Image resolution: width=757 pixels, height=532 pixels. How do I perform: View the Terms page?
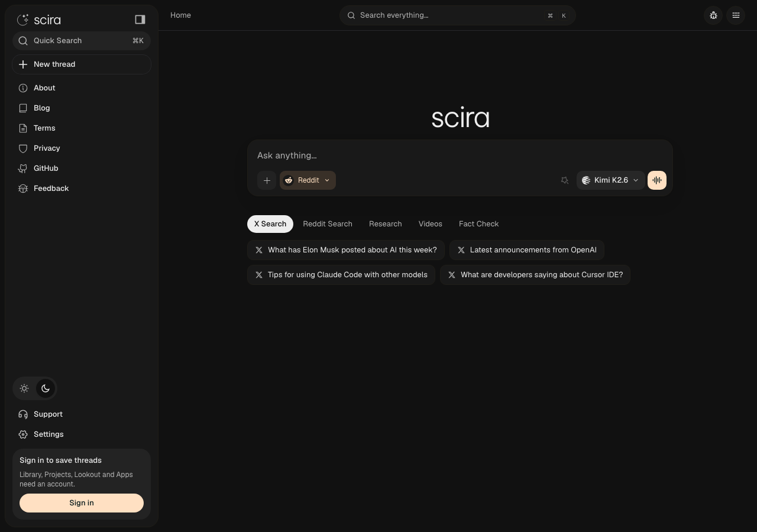click(x=82, y=128)
